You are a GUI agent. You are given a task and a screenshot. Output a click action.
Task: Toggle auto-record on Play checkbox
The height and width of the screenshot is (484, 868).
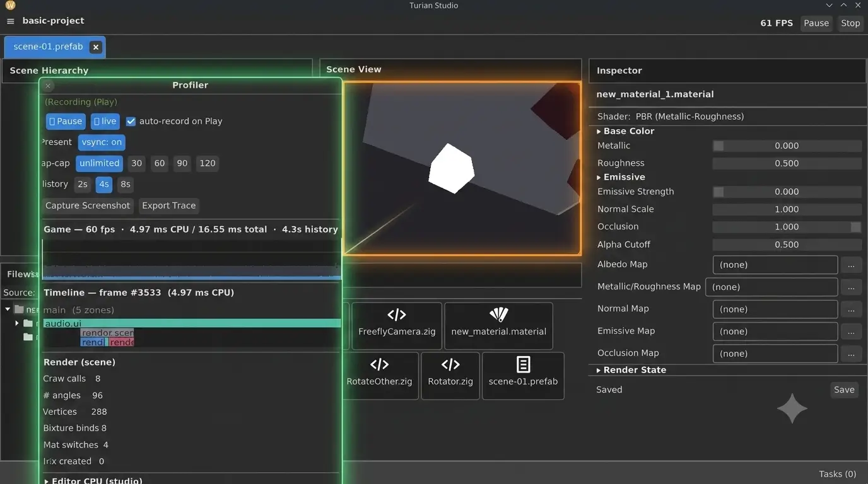tap(131, 121)
